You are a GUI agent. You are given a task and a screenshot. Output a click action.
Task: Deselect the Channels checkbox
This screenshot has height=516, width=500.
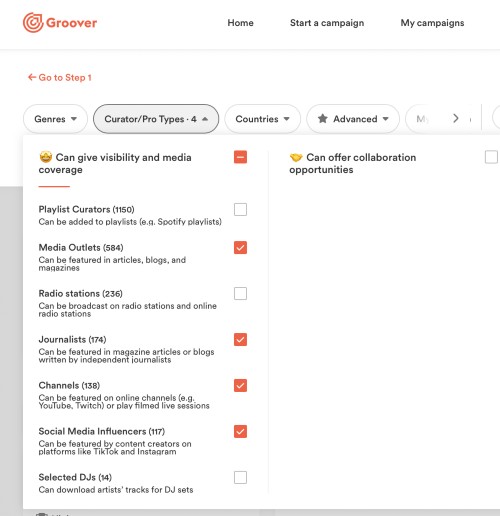[240, 386]
